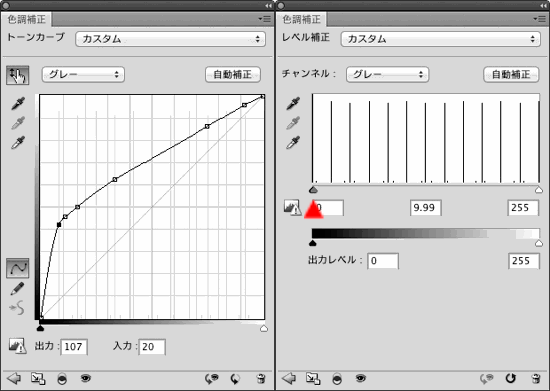Click the Levels input midtone gray slider
Image resolution: width=550 pixels, height=391 pixels.
pyautogui.click(x=313, y=190)
